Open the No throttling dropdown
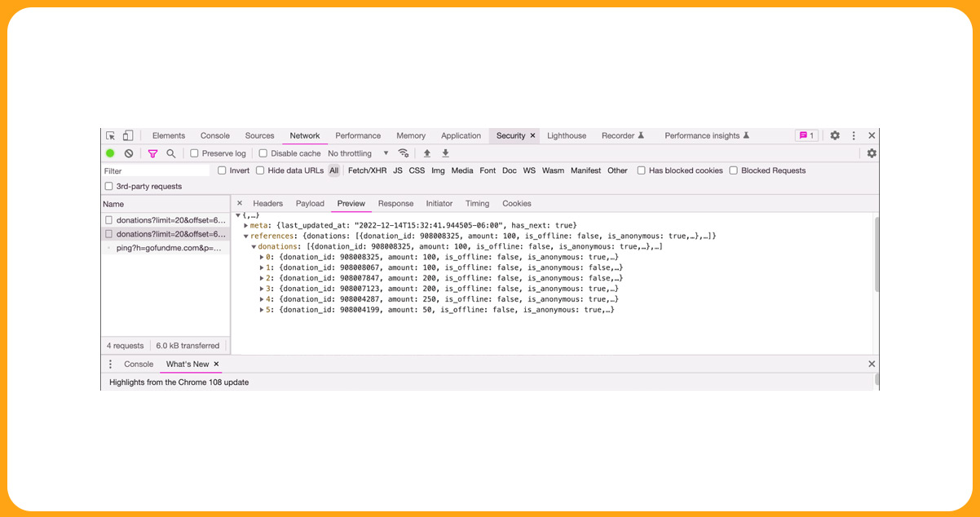980x517 pixels. pyautogui.click(x=354, y=153)
